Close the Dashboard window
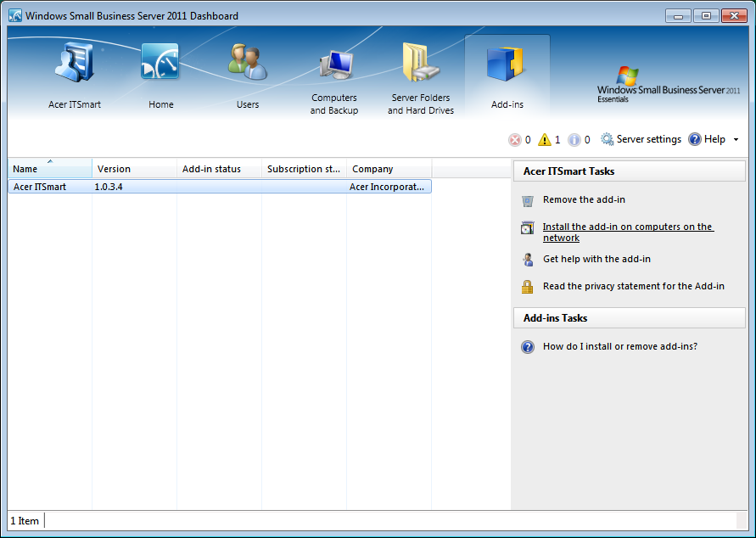 point(734,16)
